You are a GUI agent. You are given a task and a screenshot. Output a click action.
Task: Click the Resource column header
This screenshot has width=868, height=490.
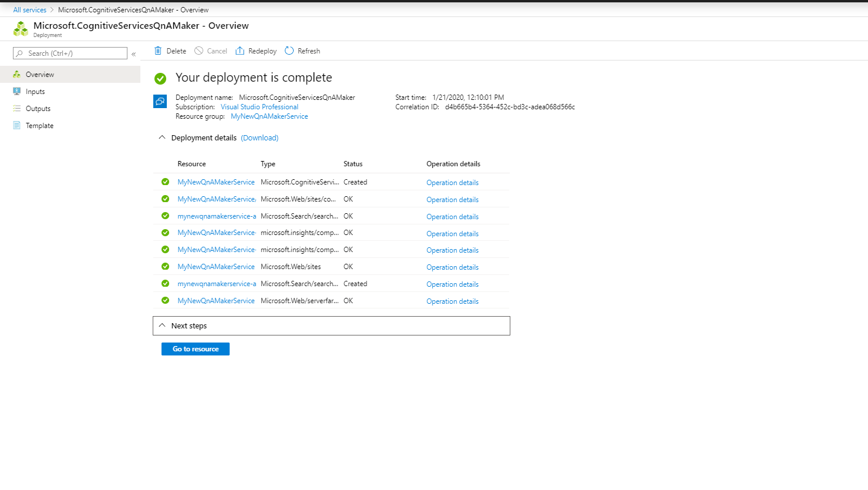coord(191,164)
